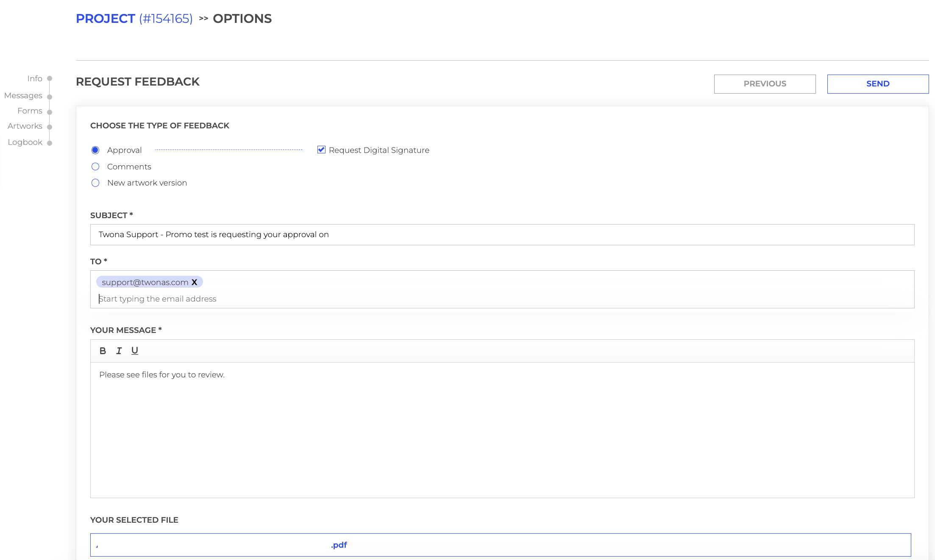Click the PREVIOUS button
The width and height of the screenshot is (935, 560).
pyautogui.click(x=765, y=84)
